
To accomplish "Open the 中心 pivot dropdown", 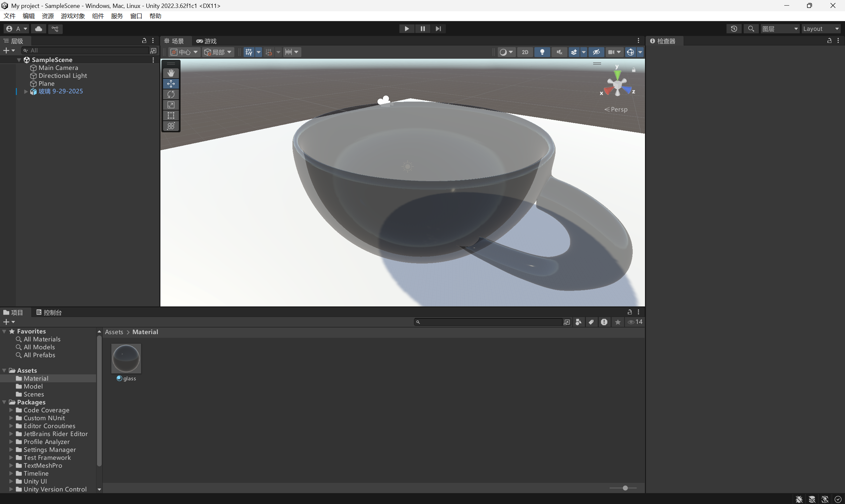I will tap(185, 52).
